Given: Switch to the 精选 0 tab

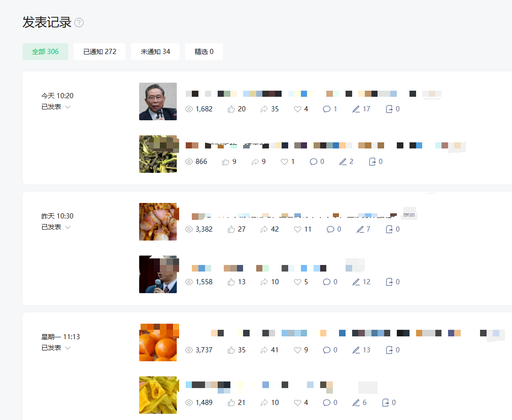Looking at the screenshot, I should click(204, 52).
